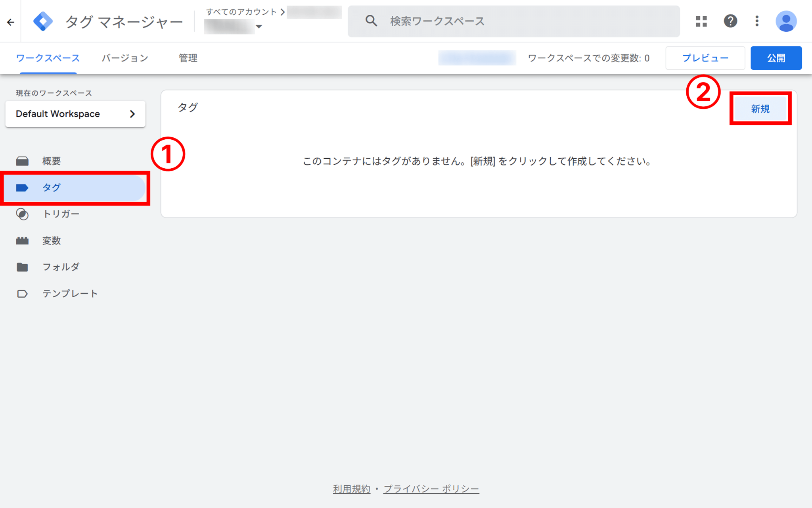This screenshot has height=508, width=812.
Task: Open the help icon
Action: (731, 22)
